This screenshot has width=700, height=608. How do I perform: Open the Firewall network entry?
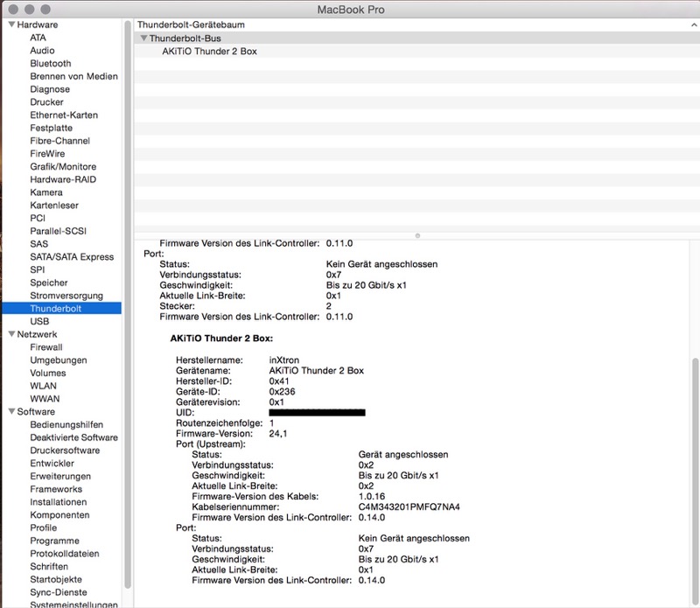pyautogui.click(x=46, y=347)
